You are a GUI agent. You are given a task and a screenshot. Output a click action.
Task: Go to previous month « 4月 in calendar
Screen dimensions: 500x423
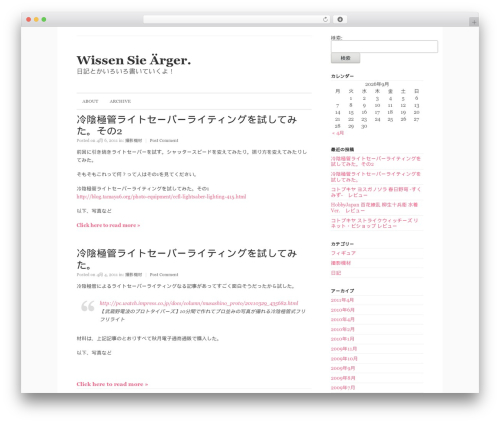pyautogui.click(x=338, y=133)
